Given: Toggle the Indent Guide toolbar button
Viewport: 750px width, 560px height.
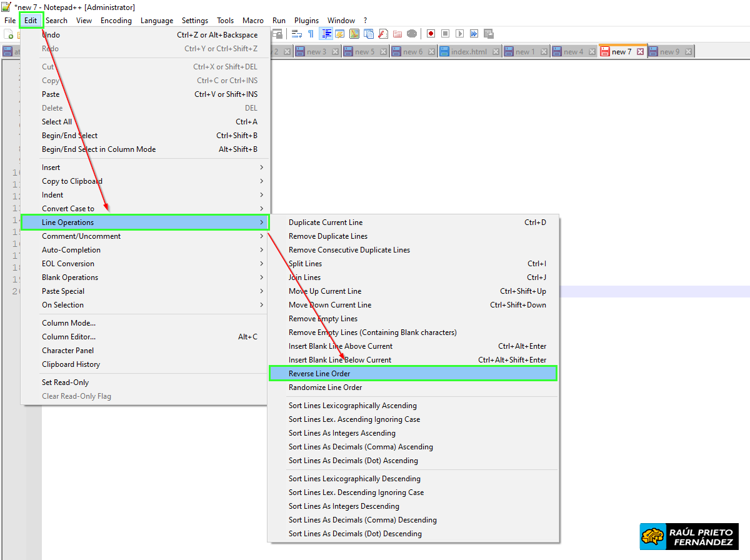Looking at the screenshot, I should [326, 34].
